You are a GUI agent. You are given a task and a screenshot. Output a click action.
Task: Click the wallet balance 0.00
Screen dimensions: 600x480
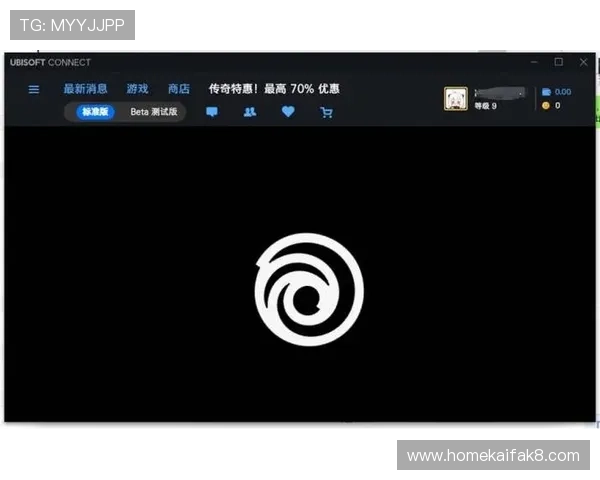tap(557, 92)
